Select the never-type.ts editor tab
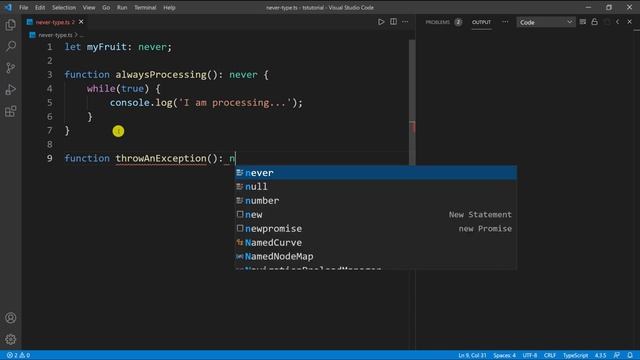This screenshot has width=640, height=360. pyautogui.click(x=55, y=22)
